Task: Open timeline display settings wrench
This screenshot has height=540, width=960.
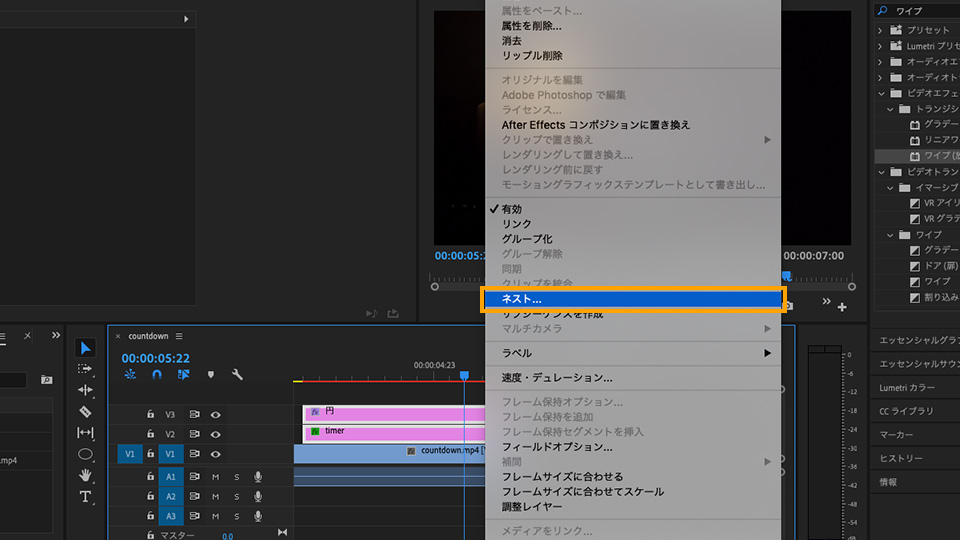Action: tap(237, 374)
